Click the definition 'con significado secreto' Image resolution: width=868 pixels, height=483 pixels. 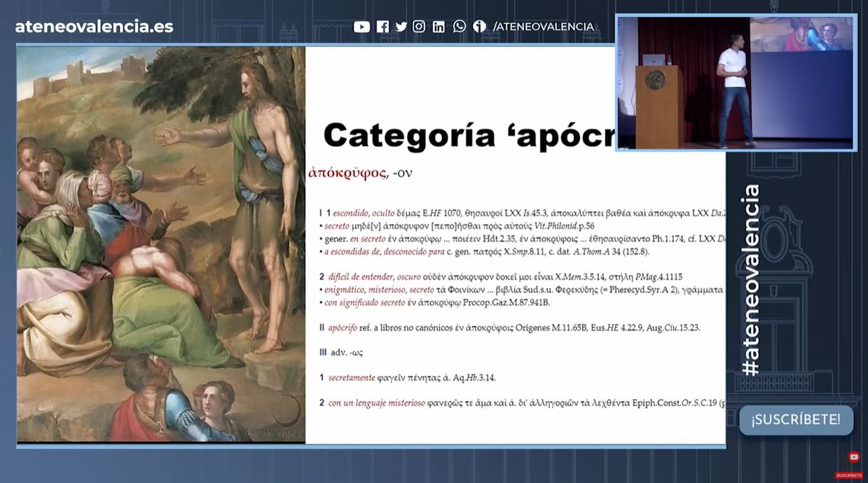(x=365, y=302)
